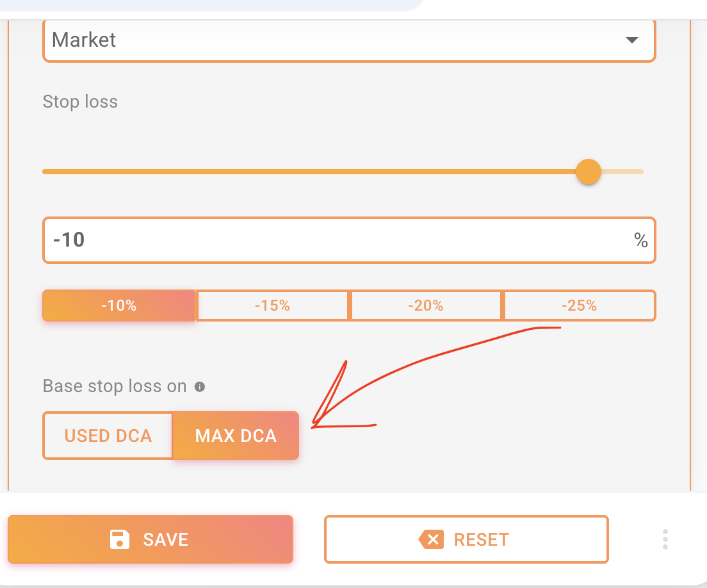Click the % suffix in the stop loss field
Viewport: 707px width, 588px height.
click(x=640, y=240)
